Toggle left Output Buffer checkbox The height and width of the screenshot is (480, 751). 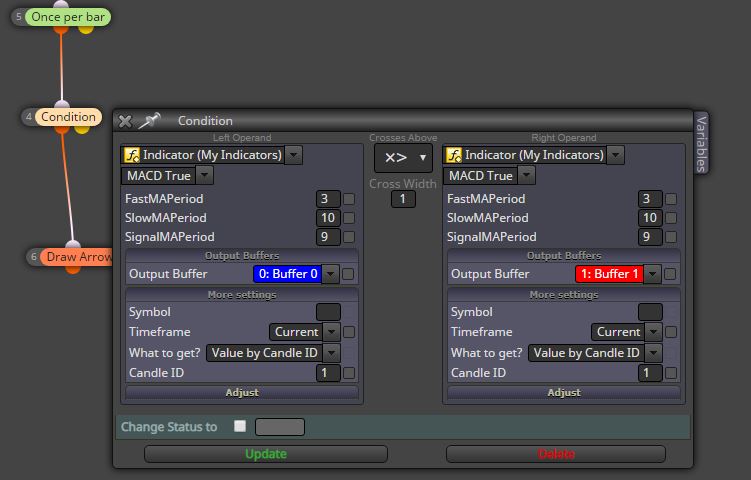pos(348,274)
